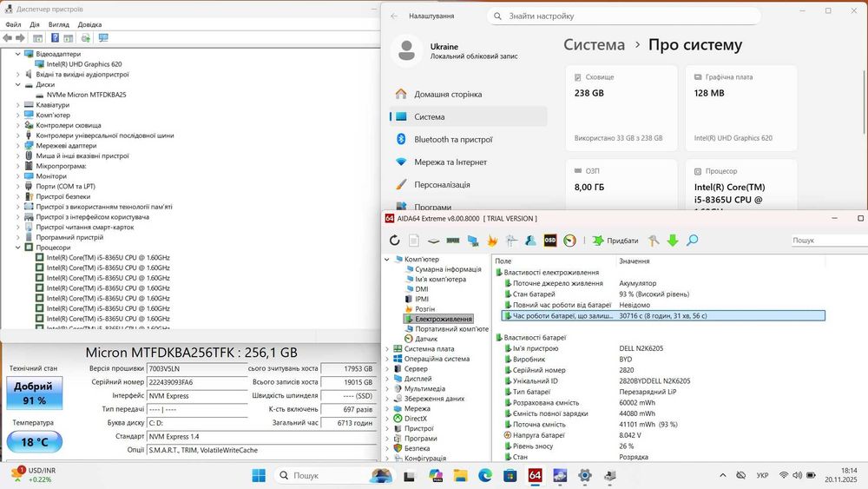Click the 18 °C temperature indicator
The width and height of the screenshot is (868, 489).
pyautogui.click(x=35, y=442)
